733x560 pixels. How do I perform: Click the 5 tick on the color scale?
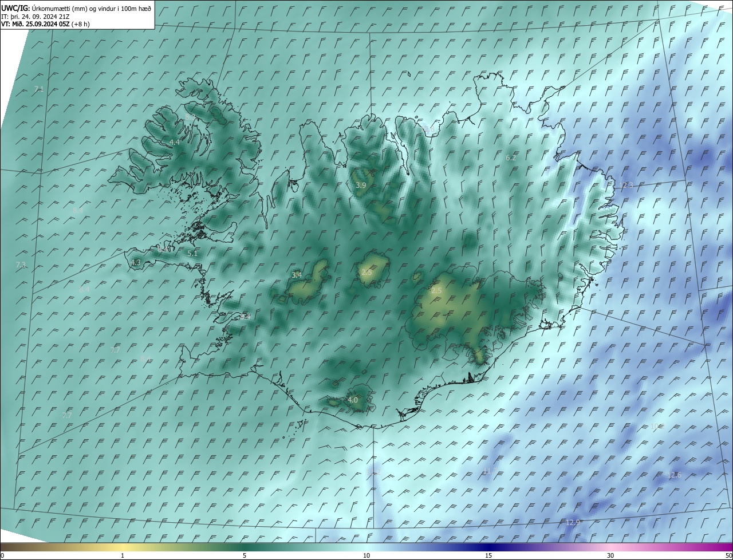pos(245,555)
